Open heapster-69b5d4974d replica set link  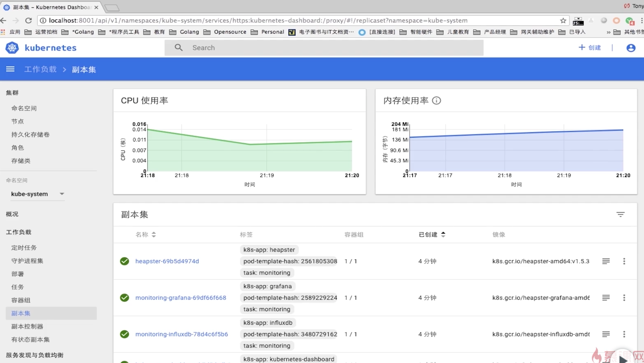(x=167, y=261)
